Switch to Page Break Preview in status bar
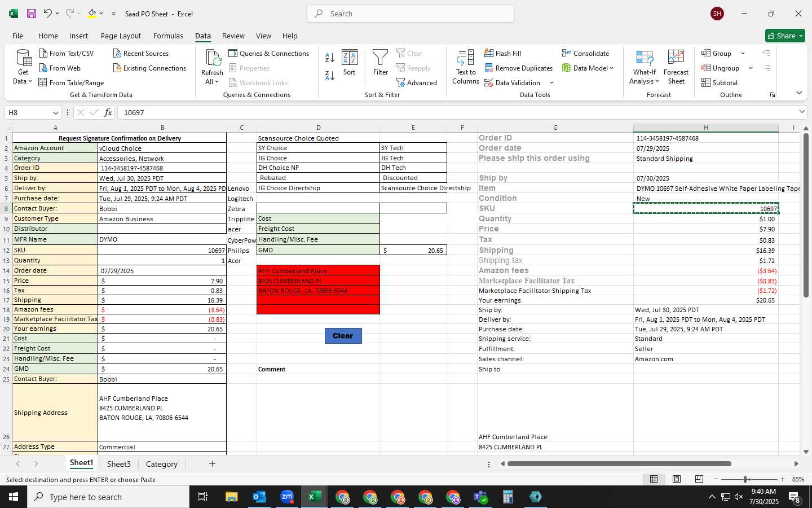The image size is (812, 508). tap(699, 479)
